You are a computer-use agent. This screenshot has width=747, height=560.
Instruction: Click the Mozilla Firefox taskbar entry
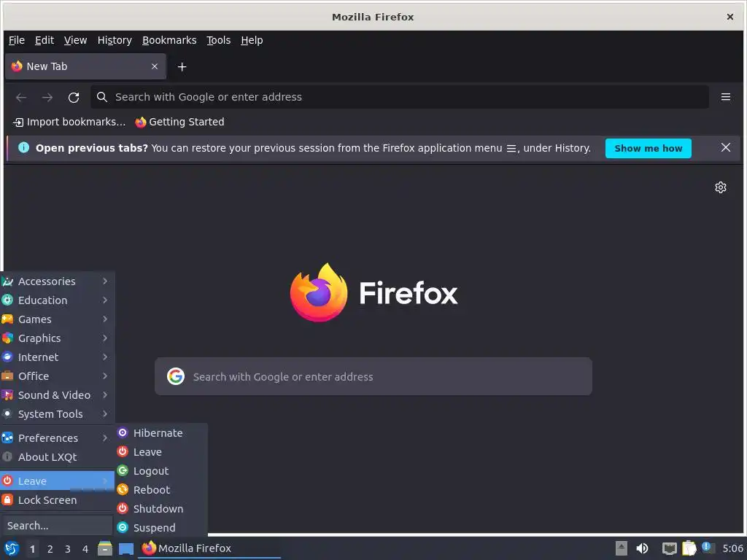point(209,548)
